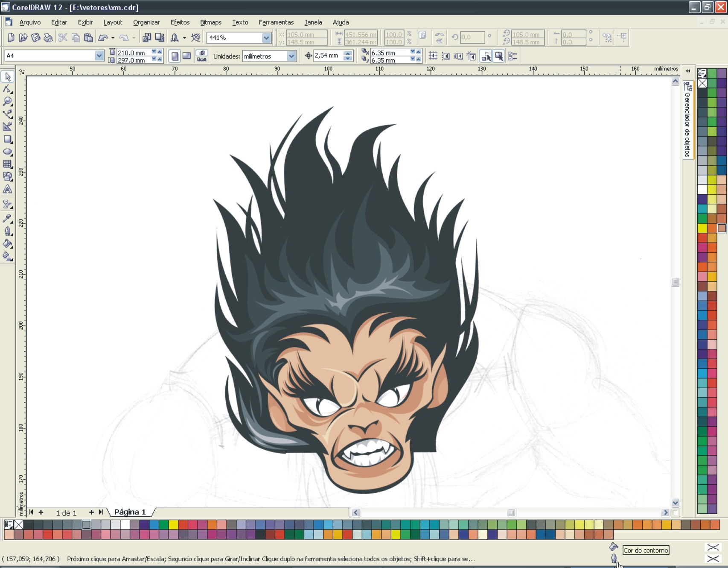Open the Fill bucket tool flyout
The image size is (728, 568).
pyautogui.click(x=8, y=244)
